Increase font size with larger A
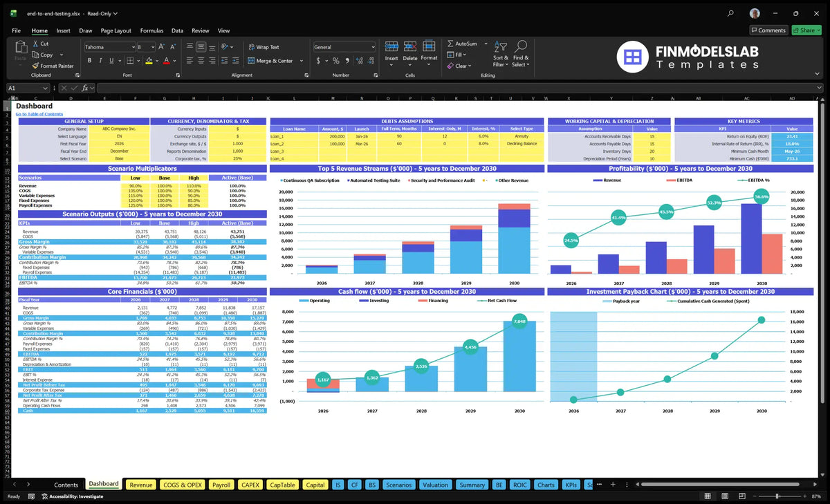 pos(162,47)
